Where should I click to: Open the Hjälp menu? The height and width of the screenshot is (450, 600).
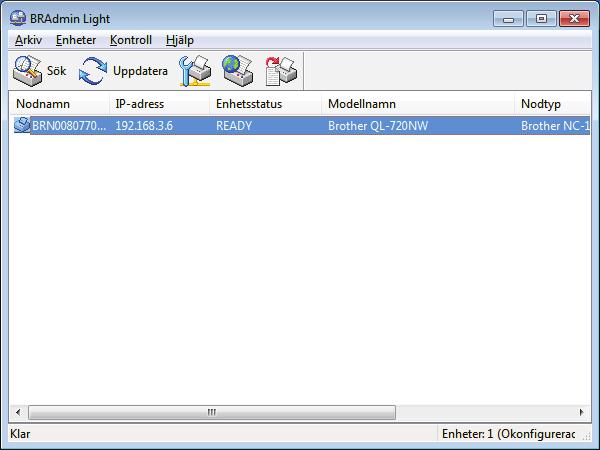[180, 40]
